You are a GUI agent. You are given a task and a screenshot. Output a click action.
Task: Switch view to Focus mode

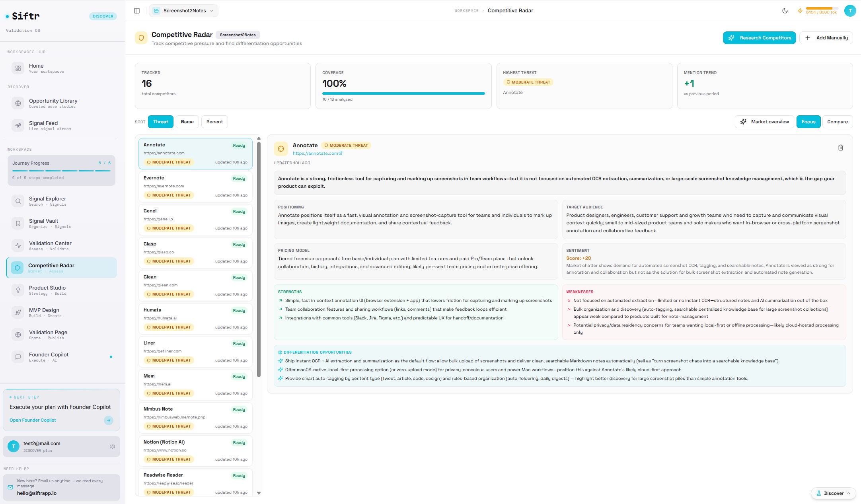tap(808, 122)
